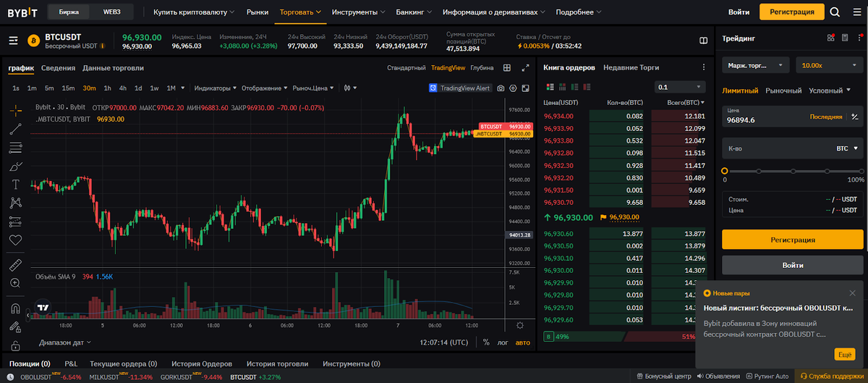Image resolution: width=868 pixels, height=383 pixels.
Task: Open price scale settings gear
Action: click(x=519, y=325)
